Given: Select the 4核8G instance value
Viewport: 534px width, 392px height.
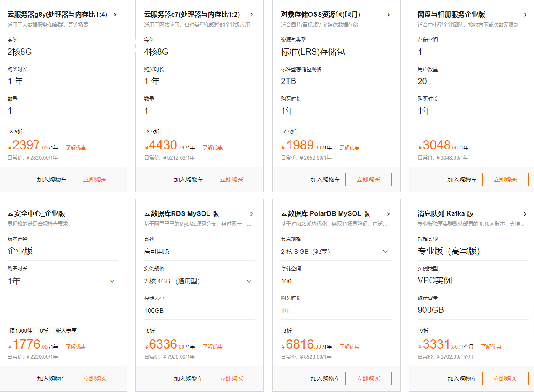Looking at the screenshot, I should coord(157,52).
